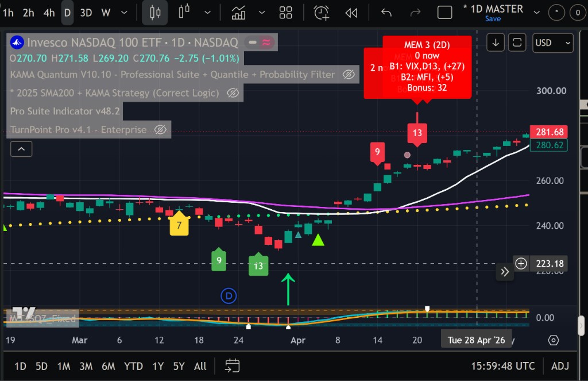Screen dimensions: 588x381
Task: Click the red 13 sell signal label
Action: click(417, 133)
